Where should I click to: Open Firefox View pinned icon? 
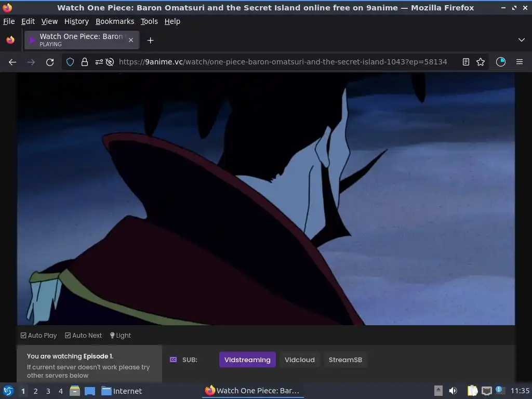pos(10,40)
